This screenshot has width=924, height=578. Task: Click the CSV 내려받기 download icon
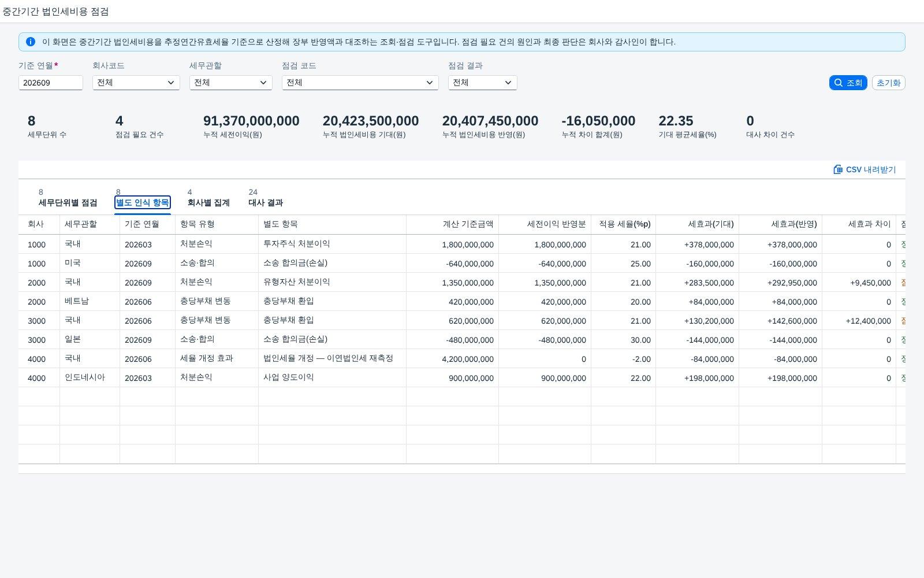(838, 169)
